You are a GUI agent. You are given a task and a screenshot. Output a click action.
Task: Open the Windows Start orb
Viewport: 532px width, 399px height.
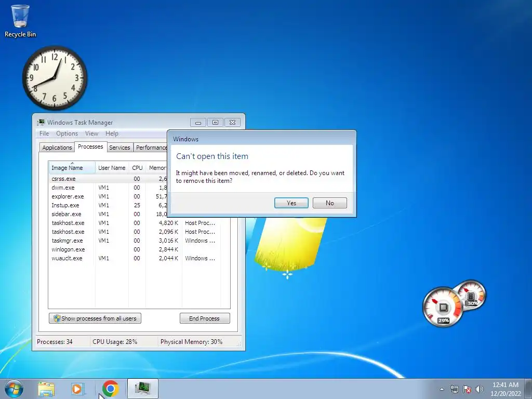click(x=14, y=389)
